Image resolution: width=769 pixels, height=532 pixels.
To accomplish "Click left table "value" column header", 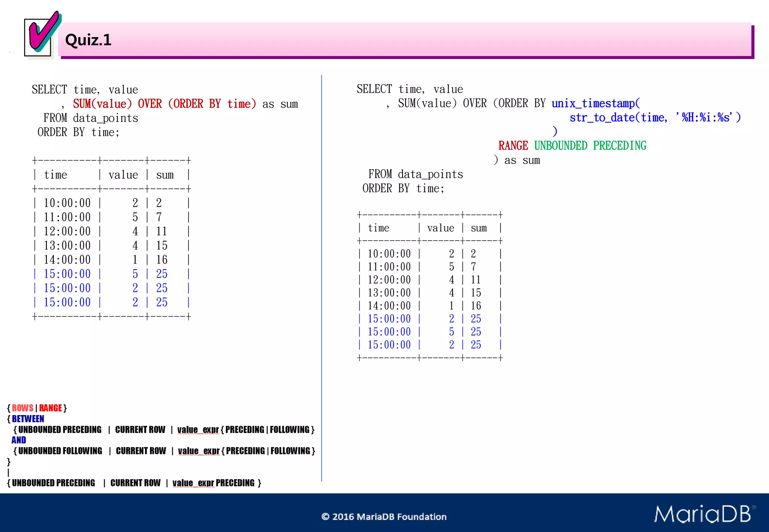I will pyautogui.click(x=123, y=175).
